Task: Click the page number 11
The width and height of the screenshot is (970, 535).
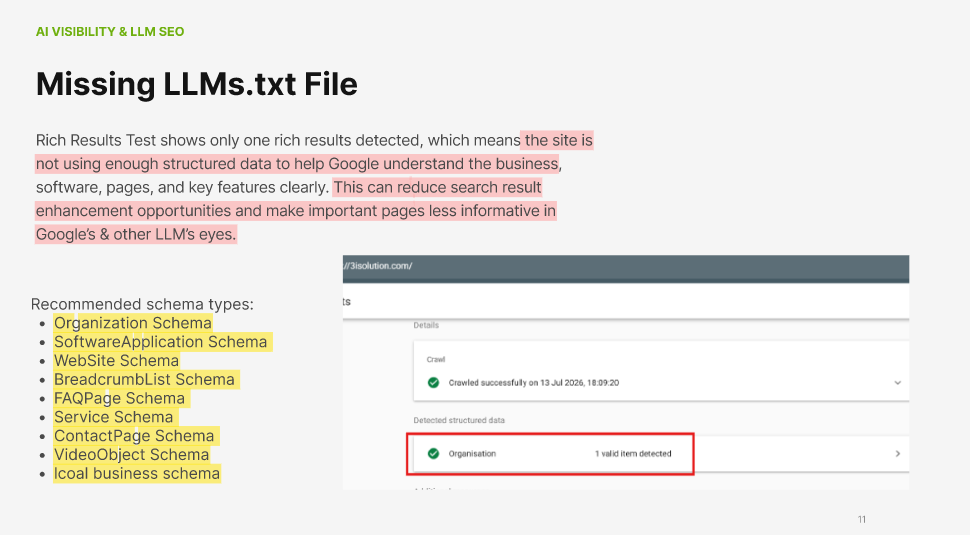Action: click(x=862, y=520)
